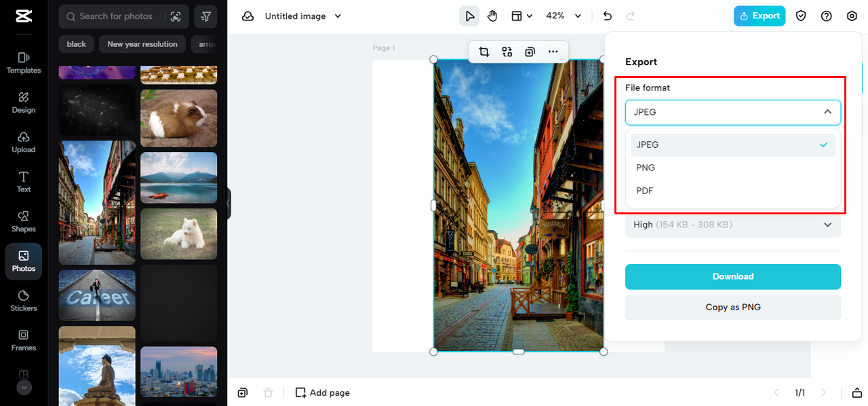The height and width of the screenshot is (406, 868).
Task: Duplicate the selected image
Action: (x=530, y=52)
